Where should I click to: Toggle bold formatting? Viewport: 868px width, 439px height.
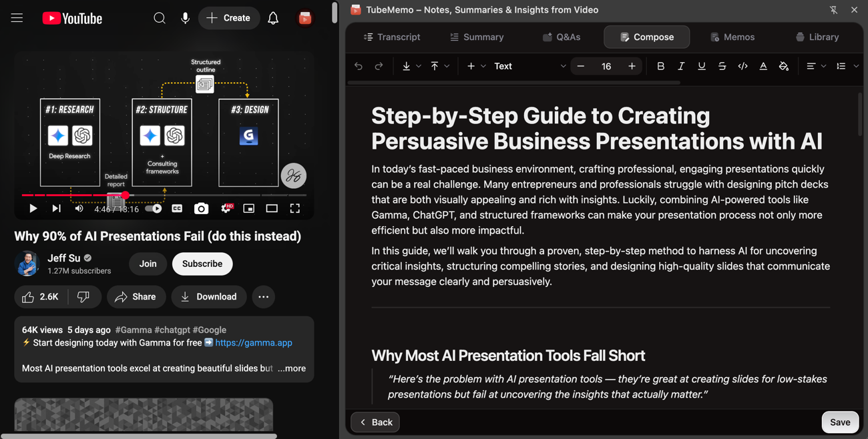point(660,66)
